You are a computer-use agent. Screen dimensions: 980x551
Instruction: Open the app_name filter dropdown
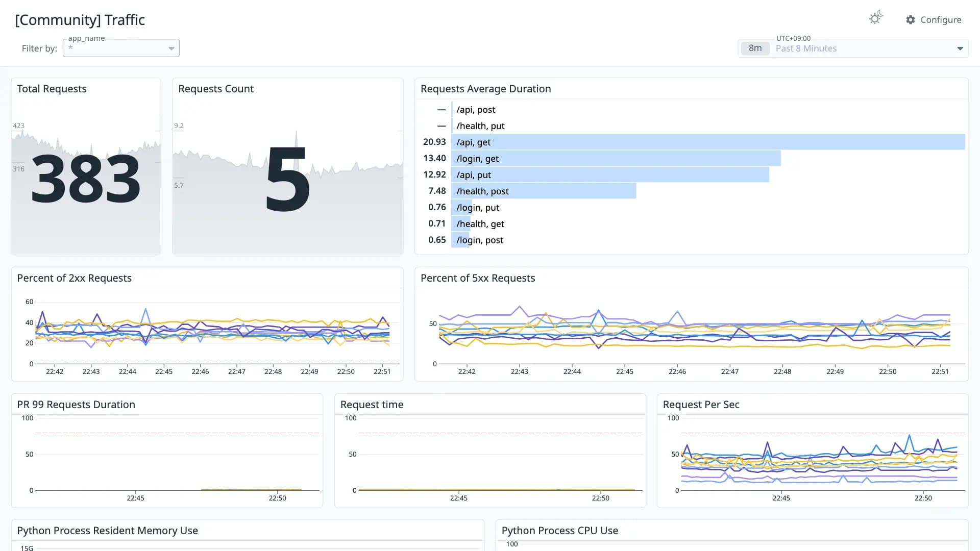tap(121, 48)
